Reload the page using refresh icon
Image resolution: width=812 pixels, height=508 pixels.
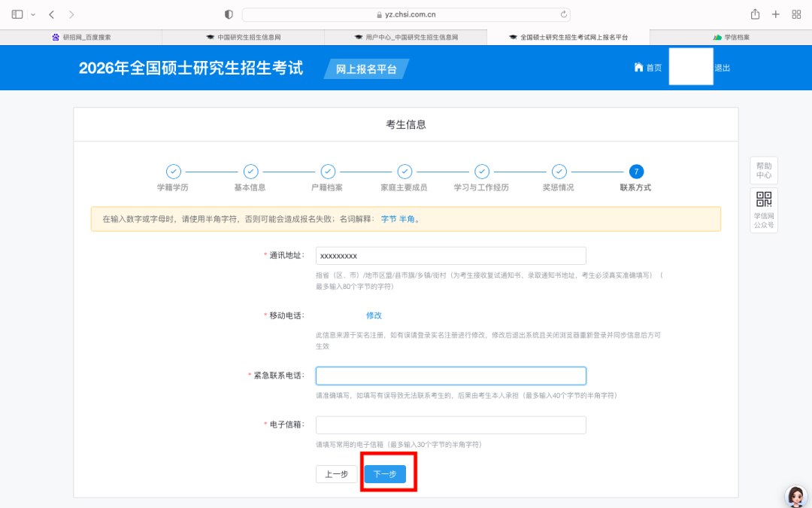pyautogui.click(x=563, y=14)
